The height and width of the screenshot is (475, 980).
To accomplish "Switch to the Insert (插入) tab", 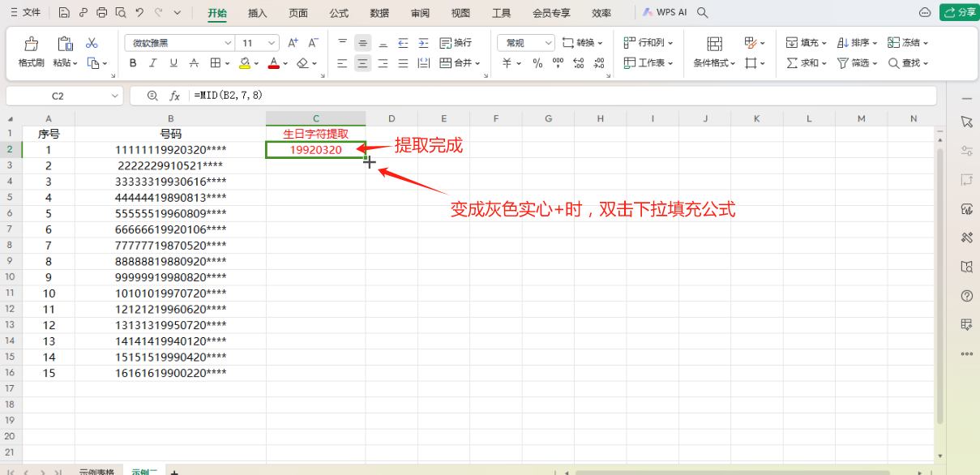I will (x=258, y=13).
